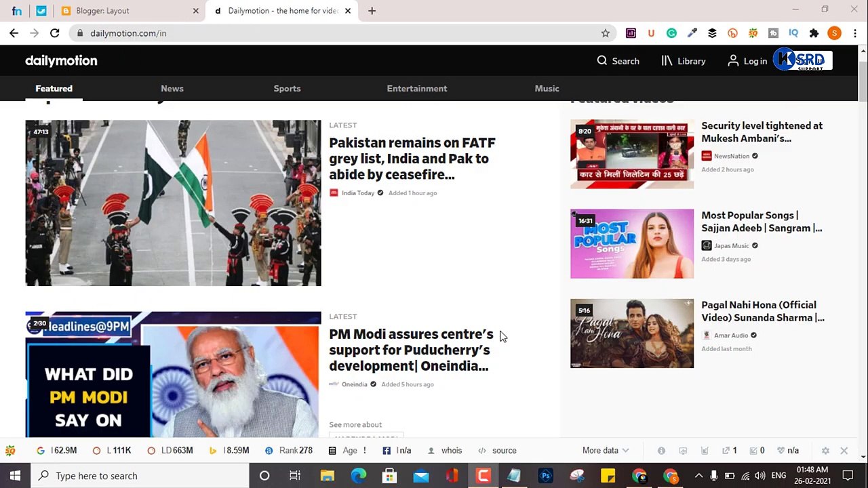The image size is (868, 488).
Task: Open File Explorer from the taskbar
Action: (327, 476)
